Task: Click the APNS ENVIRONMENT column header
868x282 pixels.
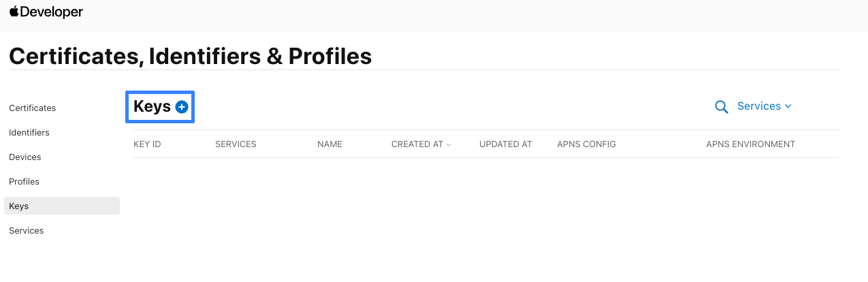Action: 750,144
